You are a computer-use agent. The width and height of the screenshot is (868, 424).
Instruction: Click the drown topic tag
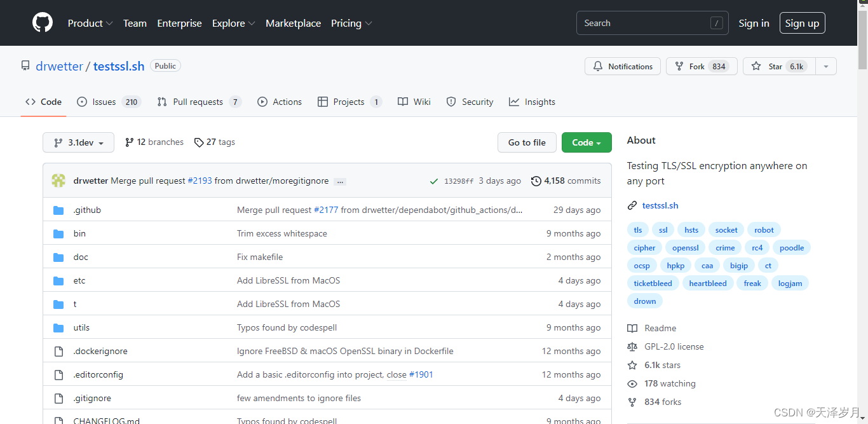coord(645,301)
